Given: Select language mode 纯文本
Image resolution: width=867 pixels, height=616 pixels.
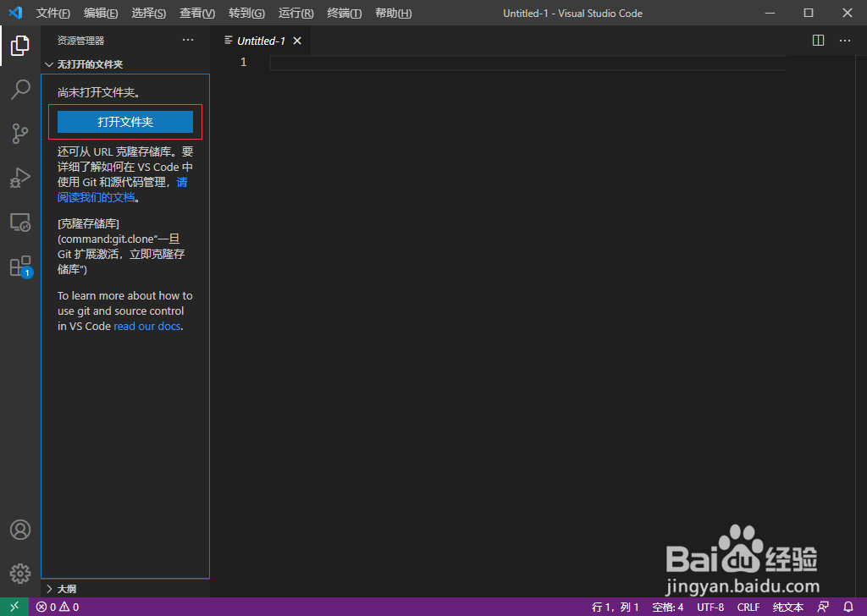Looking at the screenshot, I should point(788,608).
